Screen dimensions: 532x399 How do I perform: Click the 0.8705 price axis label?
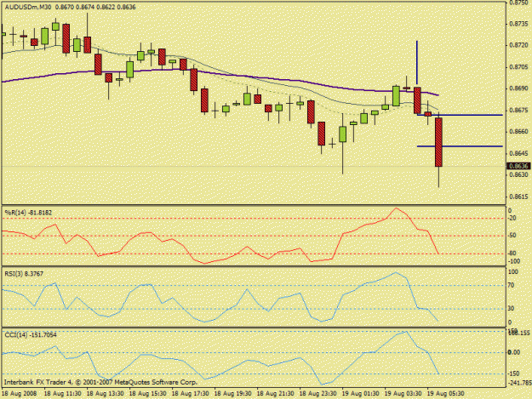(x=518, y=66)
